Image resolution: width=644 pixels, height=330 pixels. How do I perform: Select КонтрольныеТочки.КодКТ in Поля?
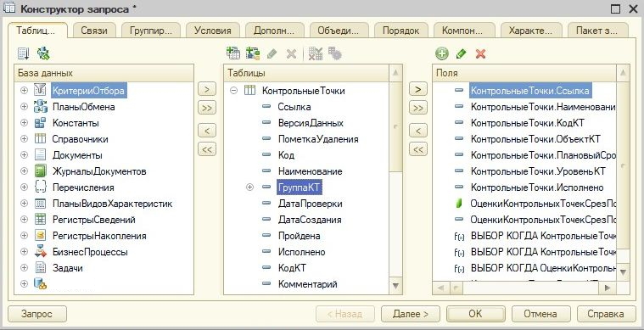[528, 123]
